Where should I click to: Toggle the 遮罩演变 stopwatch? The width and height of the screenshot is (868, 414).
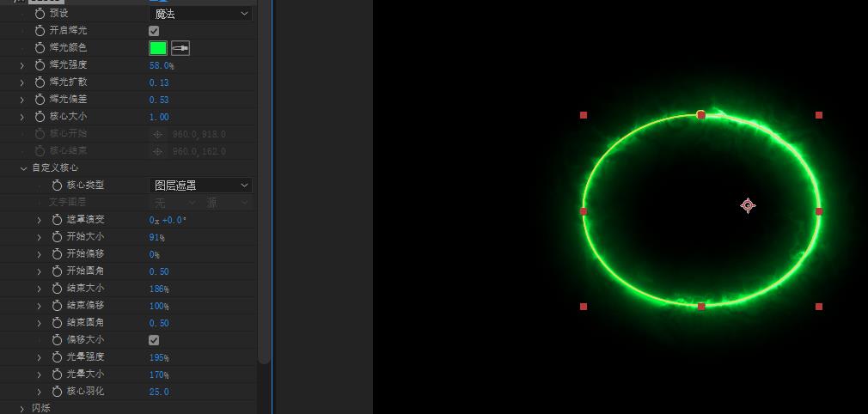(x=57, y=220)
